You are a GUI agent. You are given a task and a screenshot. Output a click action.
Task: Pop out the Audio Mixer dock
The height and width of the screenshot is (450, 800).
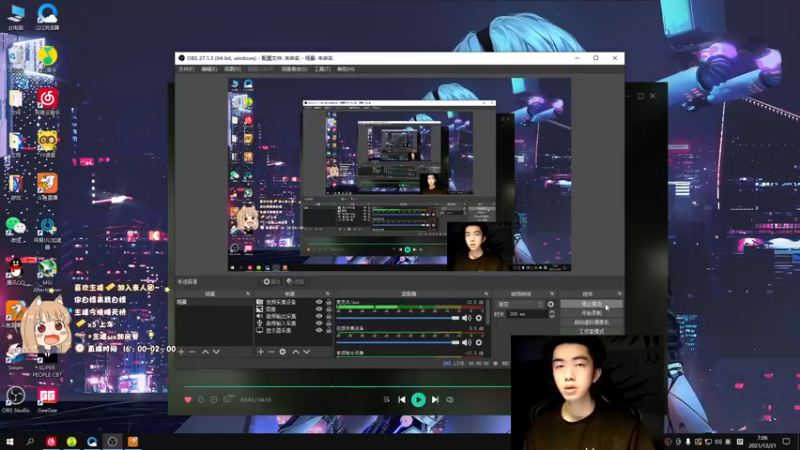[486, 294]
